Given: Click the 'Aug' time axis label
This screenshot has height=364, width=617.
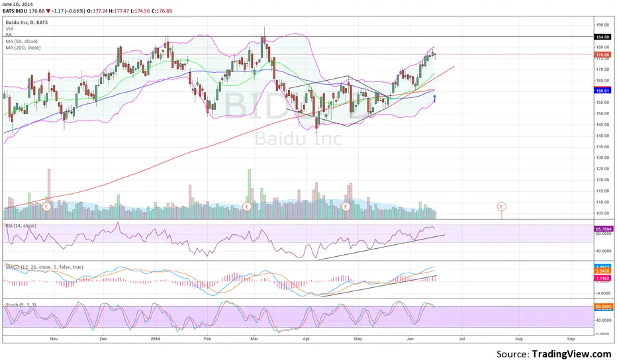Looking at the screenshot, I should pos(519,339).
